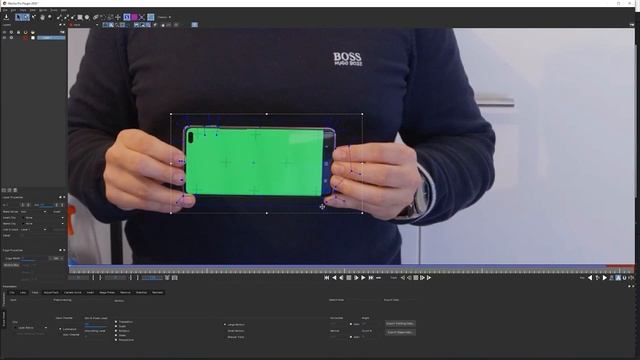Click the Save Project icon in toolbar
Viewport: 640px width, 360px height.
pos(6,17)
